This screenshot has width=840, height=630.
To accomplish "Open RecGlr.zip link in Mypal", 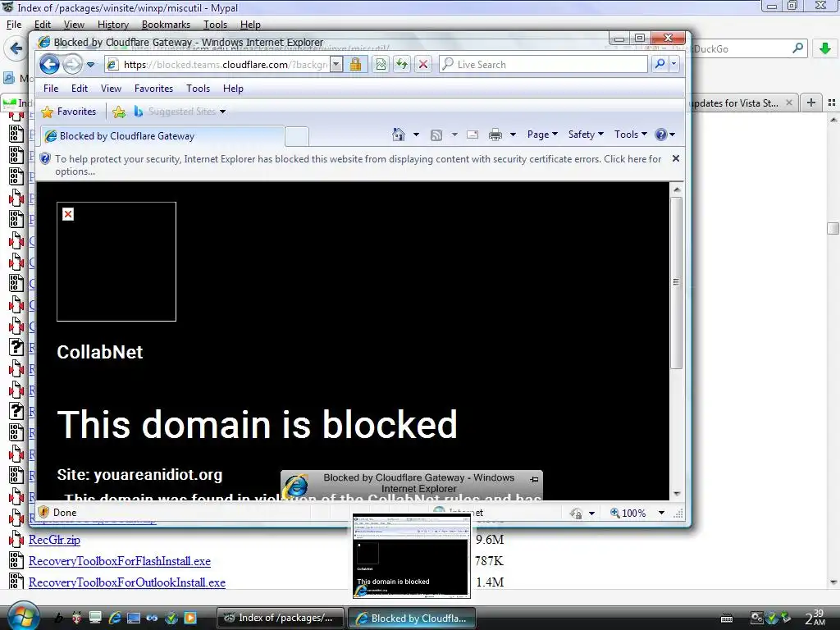I will pos(54,540).
